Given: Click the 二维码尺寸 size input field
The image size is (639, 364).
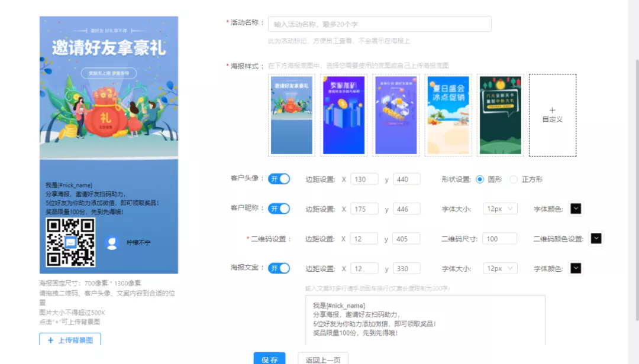Looking at the screenshot, I should [499, 238].
